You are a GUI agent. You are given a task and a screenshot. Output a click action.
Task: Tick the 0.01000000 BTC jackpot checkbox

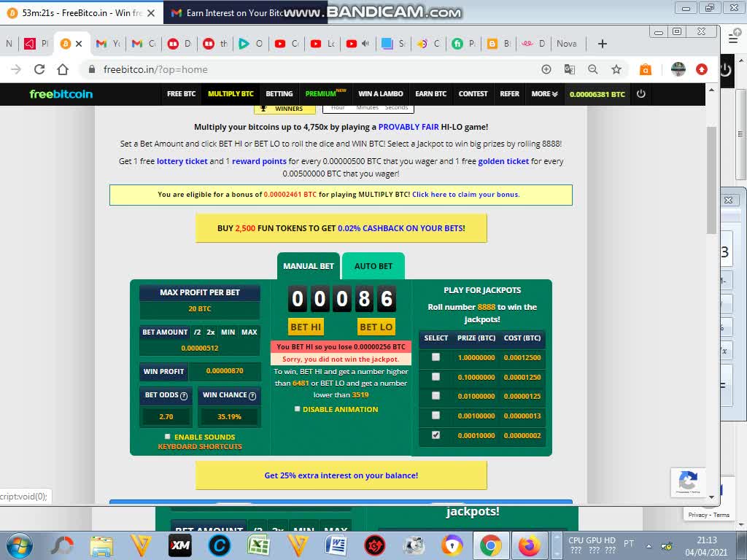(436, 396)
